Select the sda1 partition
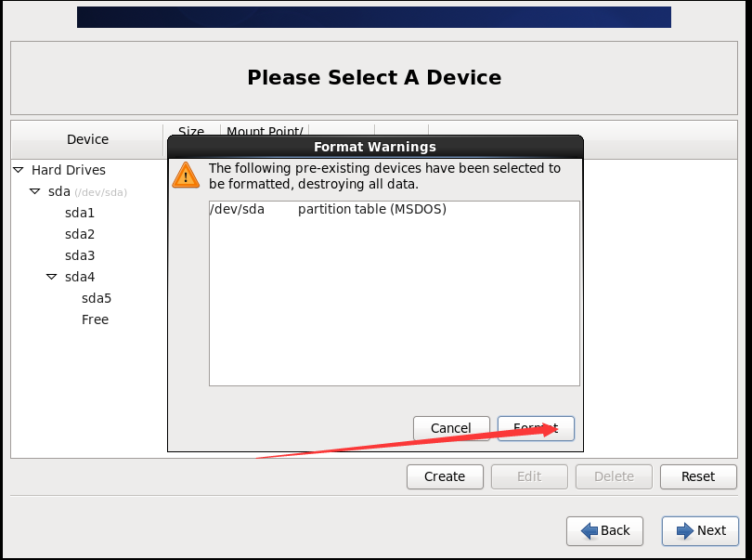 (x=80, y=213)
